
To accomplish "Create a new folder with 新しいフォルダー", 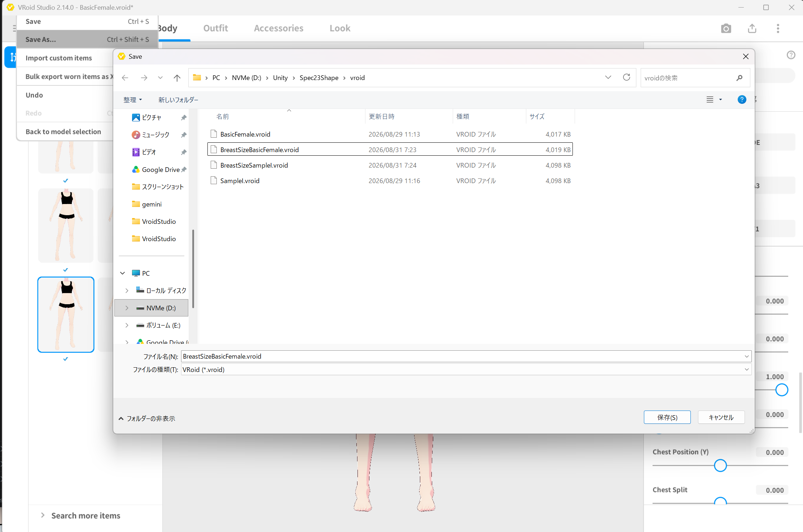I will [x=178, y=100].
